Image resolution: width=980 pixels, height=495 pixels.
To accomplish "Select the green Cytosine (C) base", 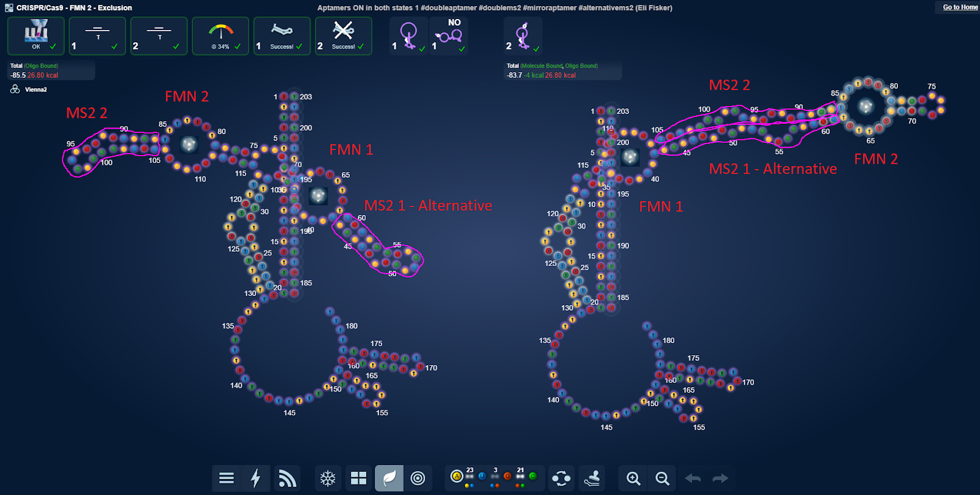I will point(533,476).
